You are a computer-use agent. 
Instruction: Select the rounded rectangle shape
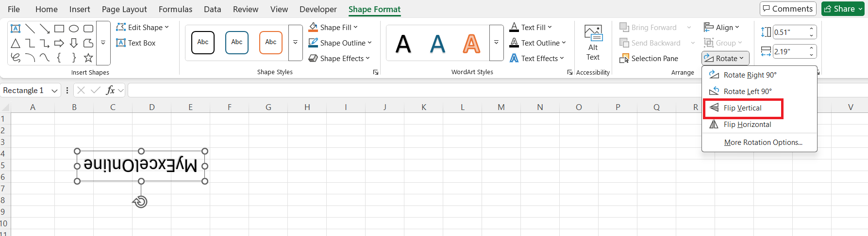pos(88,29)
